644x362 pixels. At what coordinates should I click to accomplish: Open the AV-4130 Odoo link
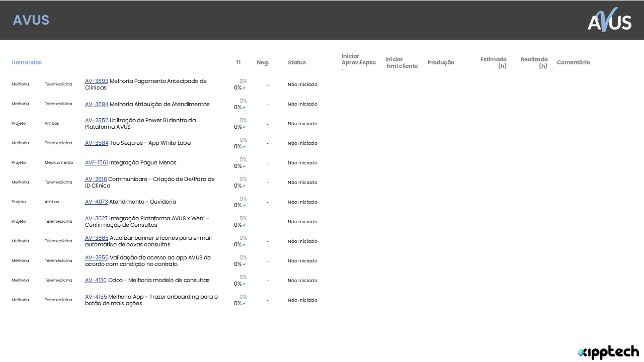96,280
